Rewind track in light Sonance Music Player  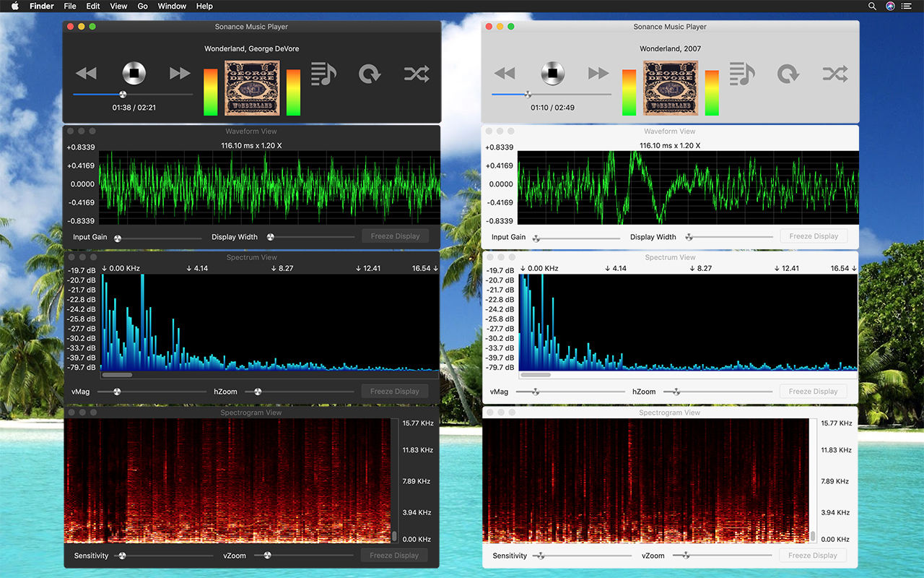point(505,73)
